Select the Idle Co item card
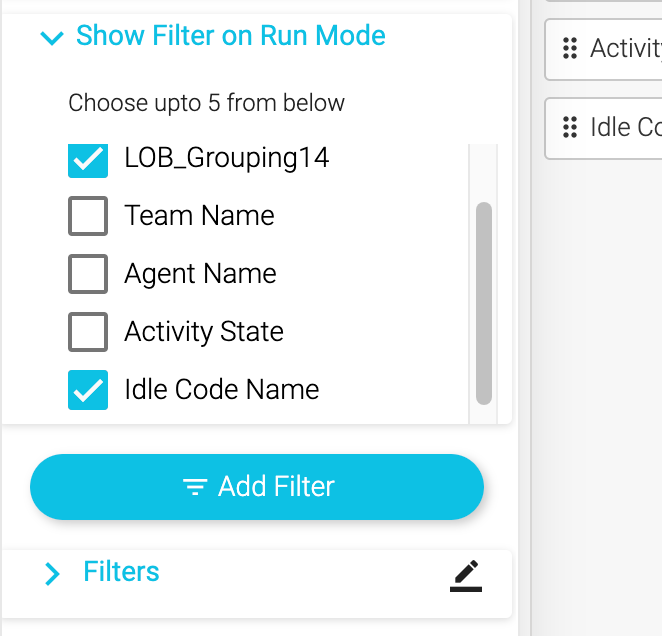The image size is (662, 636). pyautogui.click(x=615, y=128)
